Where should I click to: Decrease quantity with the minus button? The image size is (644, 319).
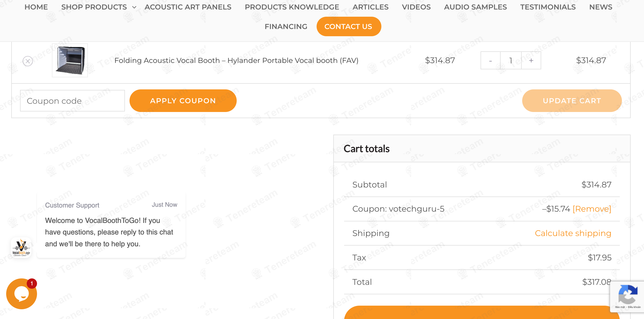pyautogui.click(x=491, y=60)
